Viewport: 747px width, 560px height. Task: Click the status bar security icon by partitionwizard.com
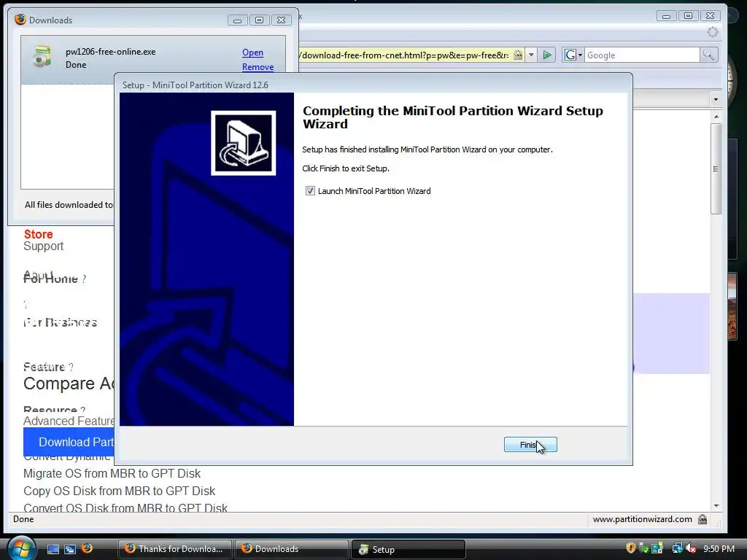click(x=703, y=519)
